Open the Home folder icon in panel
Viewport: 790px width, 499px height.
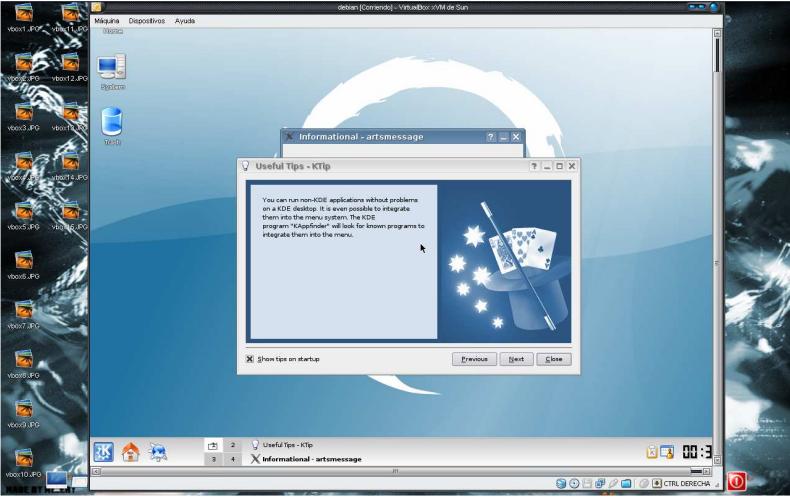[130, 452]
